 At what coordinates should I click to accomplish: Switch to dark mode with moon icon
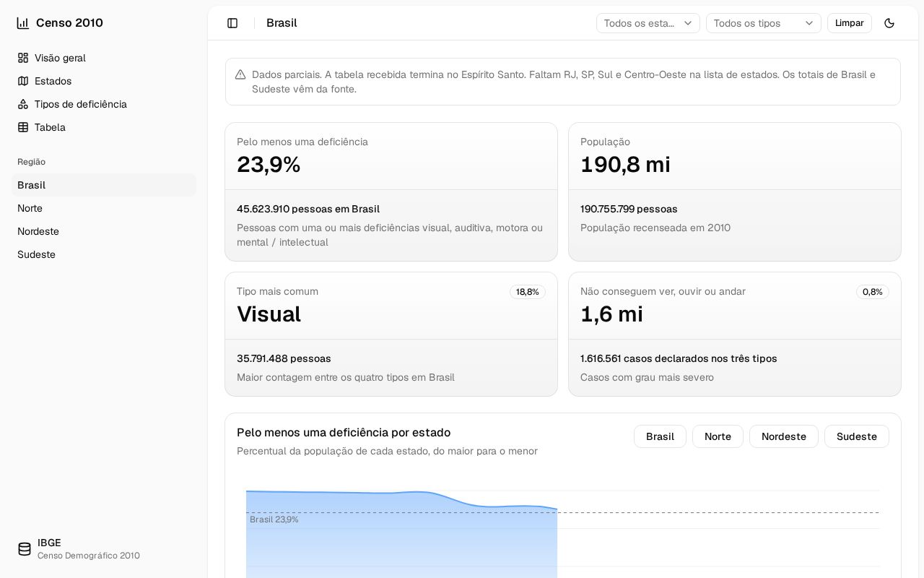[889, 23]
